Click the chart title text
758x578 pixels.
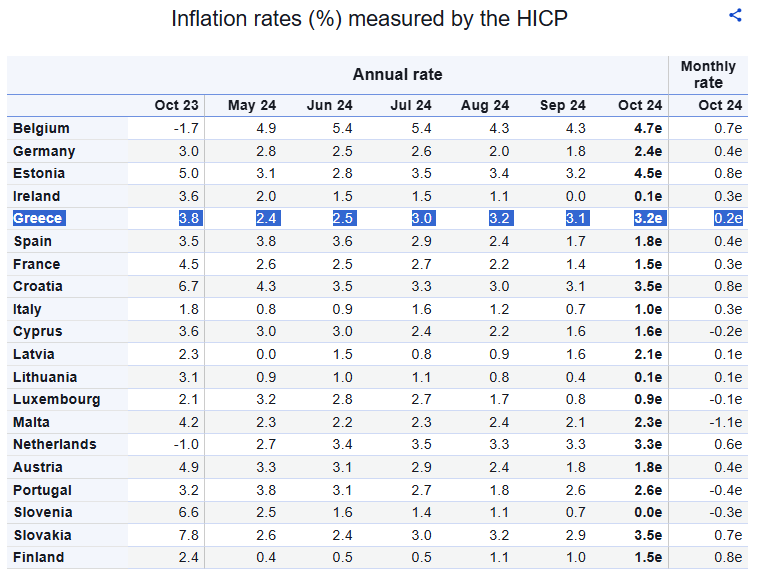tap(369, 19)
